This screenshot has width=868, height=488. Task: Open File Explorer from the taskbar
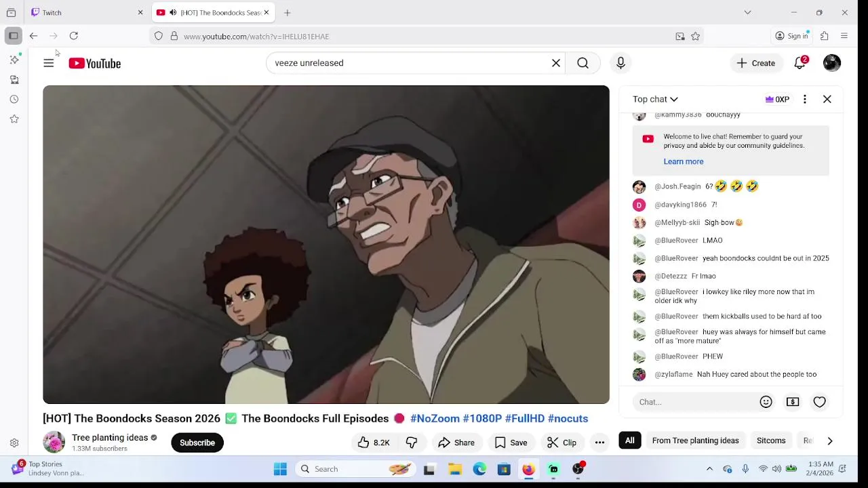click(455, 469)
